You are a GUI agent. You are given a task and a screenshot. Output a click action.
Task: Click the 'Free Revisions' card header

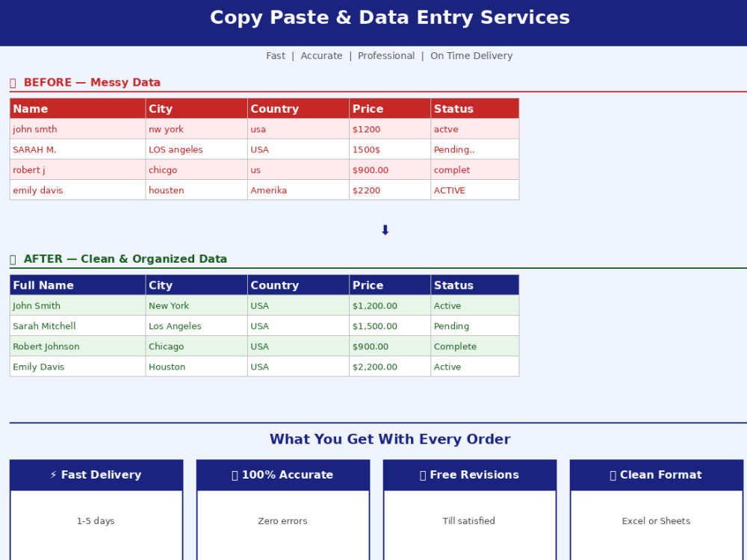(470, 475)
